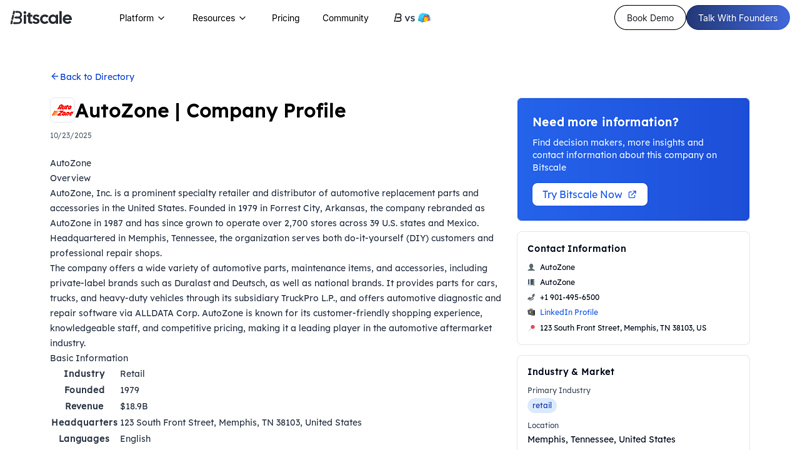Image resolution: width=800 pixels, height=450 pixels.
Task: Click the Book Demo button
Action: click(x=650, y=18)
